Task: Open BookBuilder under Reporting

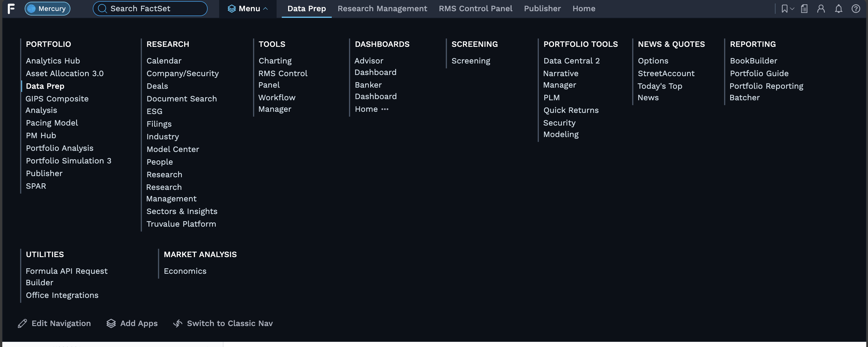Action: click(753, 61)
